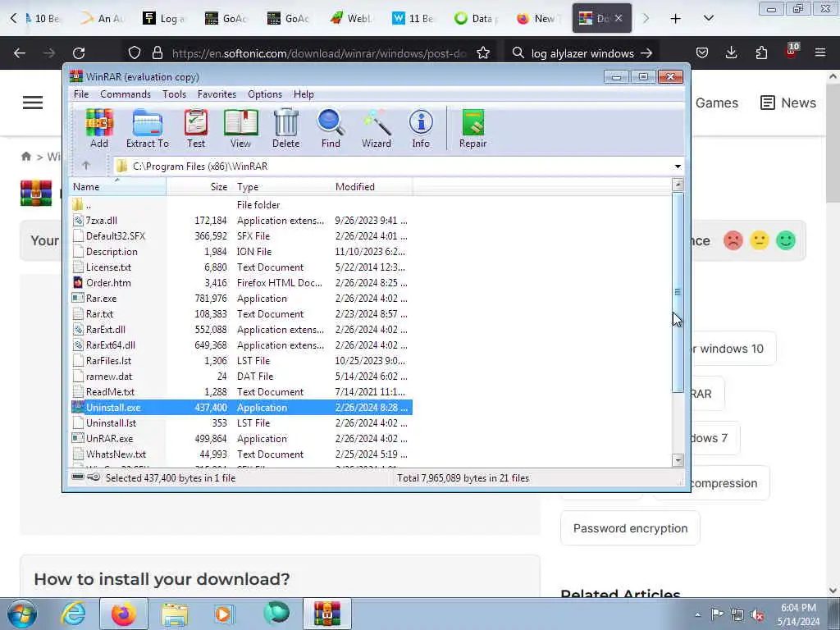Click the Firefox back arrow
840x630 pixels.
20,53
